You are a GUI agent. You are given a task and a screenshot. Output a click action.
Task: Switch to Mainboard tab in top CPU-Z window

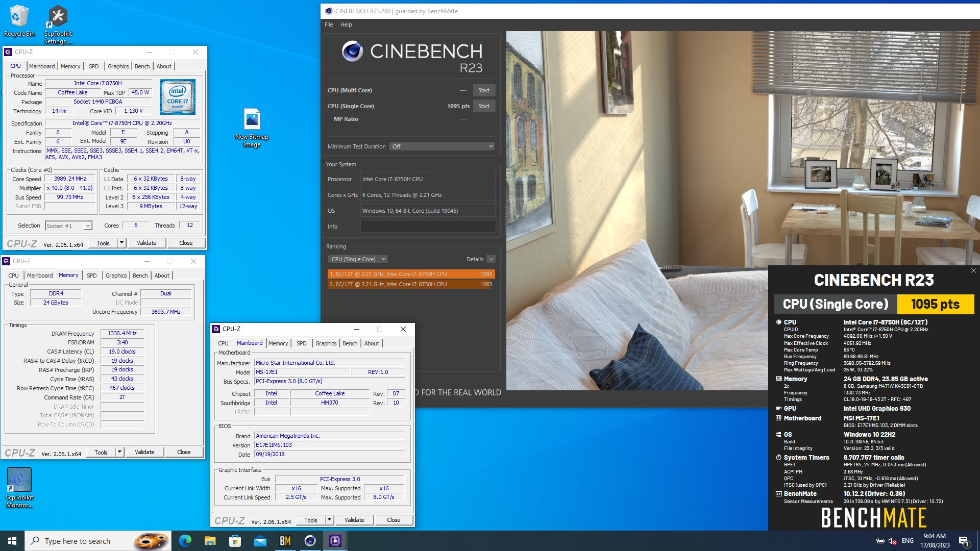[42, 66]
